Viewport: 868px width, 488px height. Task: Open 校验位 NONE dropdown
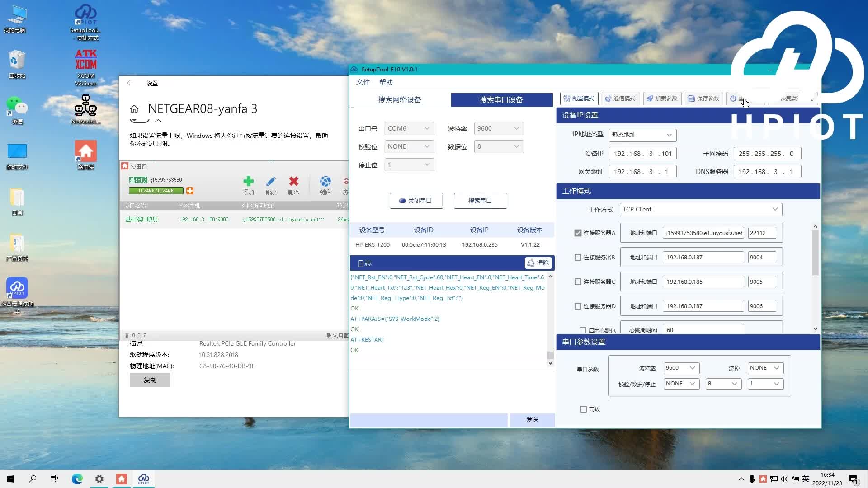[409, 146]
